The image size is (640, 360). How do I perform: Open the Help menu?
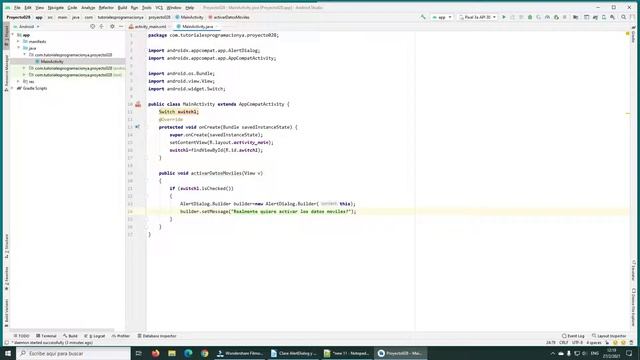(190, 8)
